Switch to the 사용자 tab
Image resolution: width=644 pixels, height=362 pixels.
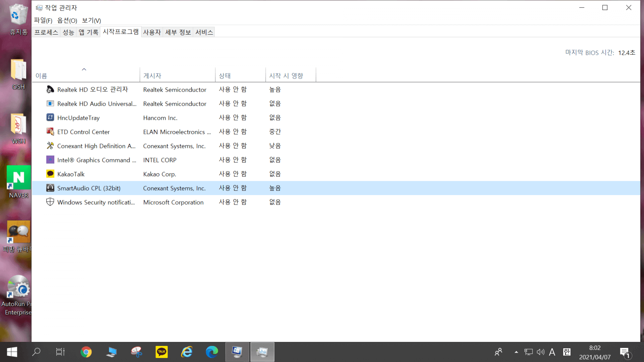[x=152, y=32]
